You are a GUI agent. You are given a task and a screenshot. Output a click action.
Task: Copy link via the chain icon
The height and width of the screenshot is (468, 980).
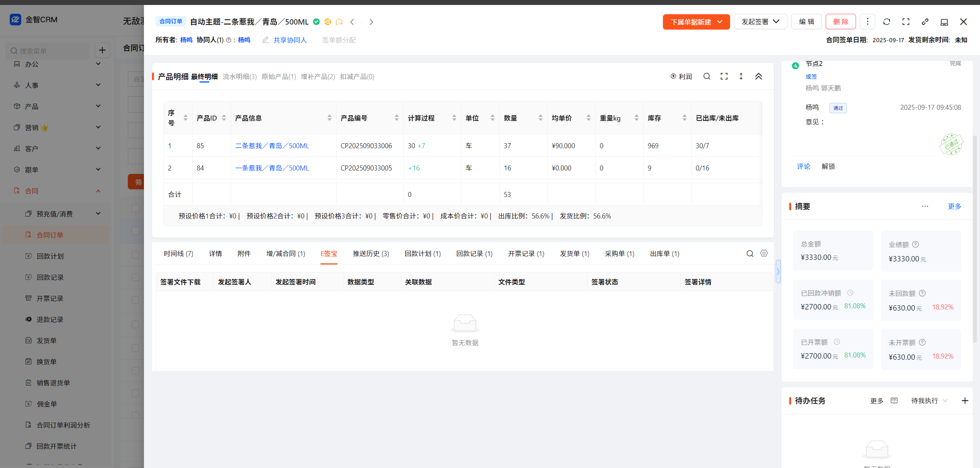pyautogui.click(x=925, y=22)
